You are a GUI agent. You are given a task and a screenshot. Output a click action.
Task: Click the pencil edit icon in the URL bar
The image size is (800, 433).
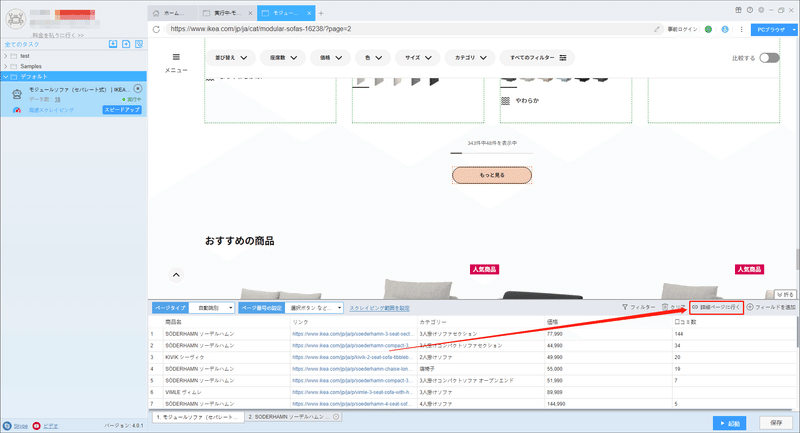[x=657, y=29]
